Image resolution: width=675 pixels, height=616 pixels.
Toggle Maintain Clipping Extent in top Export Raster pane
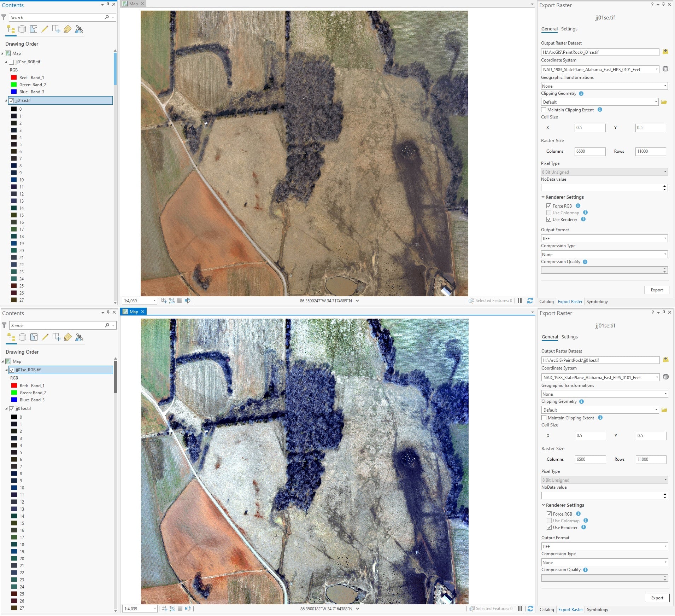click(544, 110)
